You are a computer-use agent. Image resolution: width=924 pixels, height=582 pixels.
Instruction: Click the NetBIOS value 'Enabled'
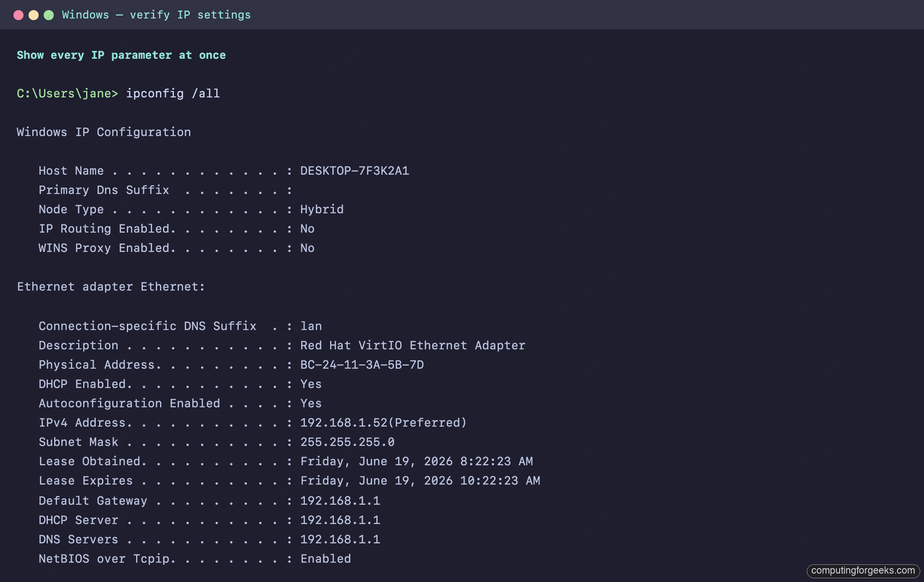(x=325, y=559)
